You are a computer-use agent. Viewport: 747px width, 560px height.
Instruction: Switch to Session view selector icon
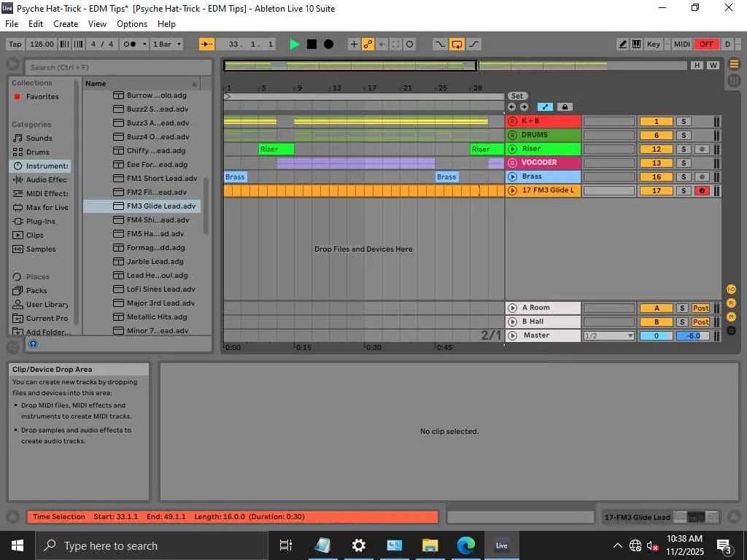(734, 80)
